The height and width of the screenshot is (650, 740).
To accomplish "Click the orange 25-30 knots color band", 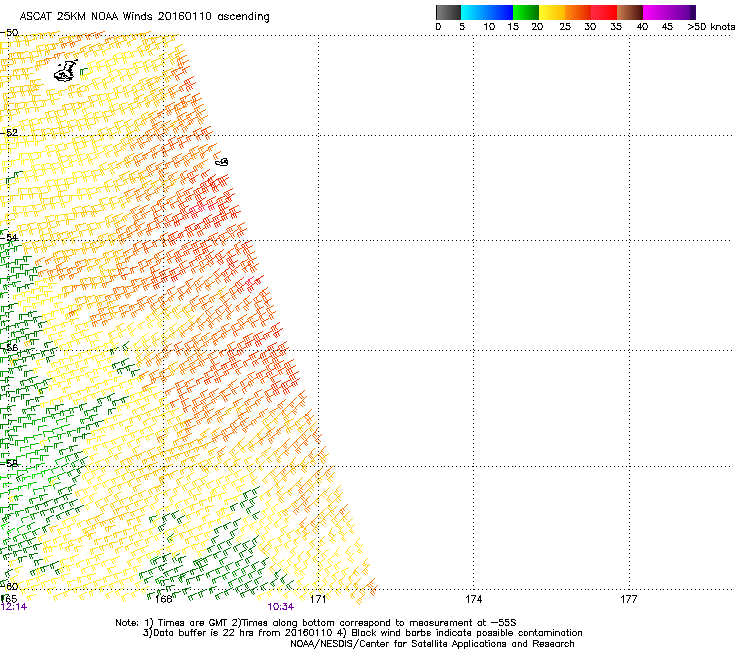I will pyautogui.click(x=578, y=12).
